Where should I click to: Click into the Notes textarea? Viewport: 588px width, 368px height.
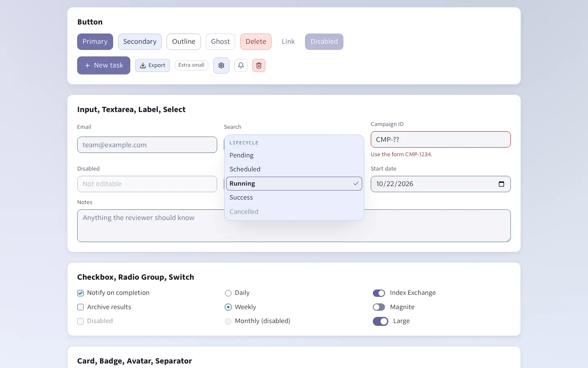pos(294,226)
